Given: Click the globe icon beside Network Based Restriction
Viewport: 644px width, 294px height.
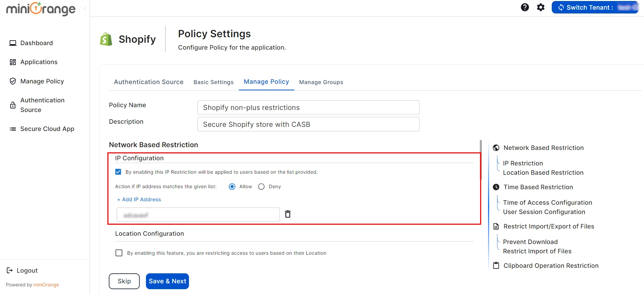Looking at the screenshot, I should [x=496, y=148].
